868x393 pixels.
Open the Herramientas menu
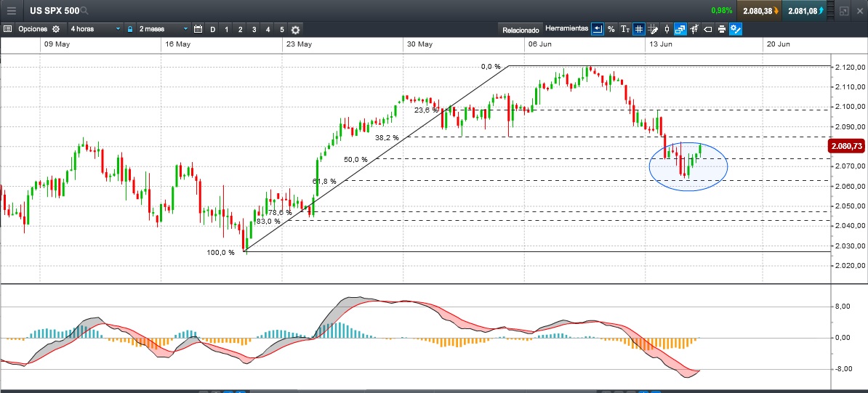click(566, 29)
